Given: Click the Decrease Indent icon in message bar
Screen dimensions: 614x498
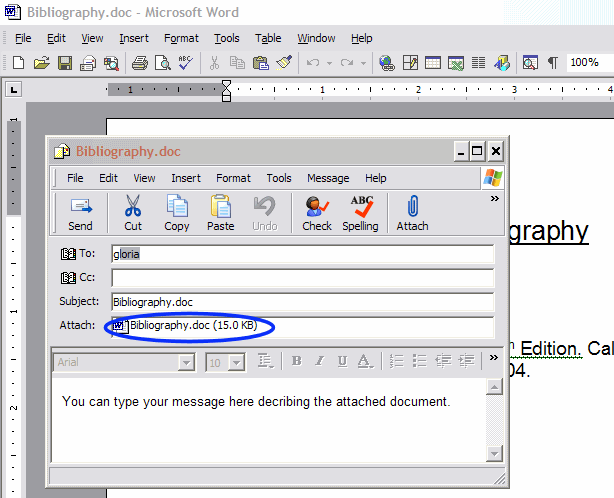Looking at the screenshot, I should click(443, 361).
